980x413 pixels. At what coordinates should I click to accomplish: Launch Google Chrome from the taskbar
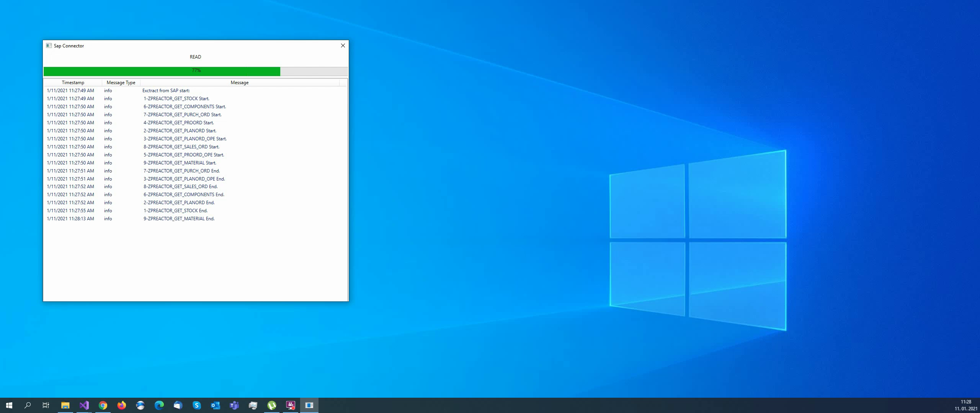point(103,405)
